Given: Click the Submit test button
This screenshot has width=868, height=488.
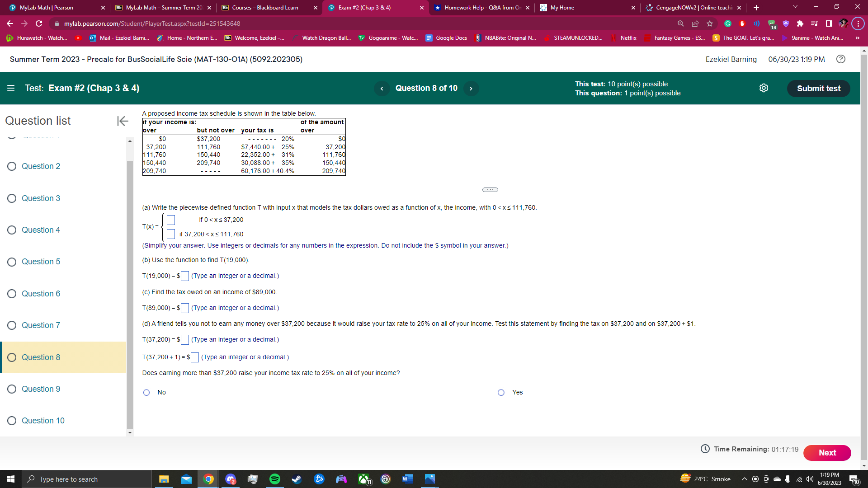Looking at the screenshot, I should click(x=818, y=89).
